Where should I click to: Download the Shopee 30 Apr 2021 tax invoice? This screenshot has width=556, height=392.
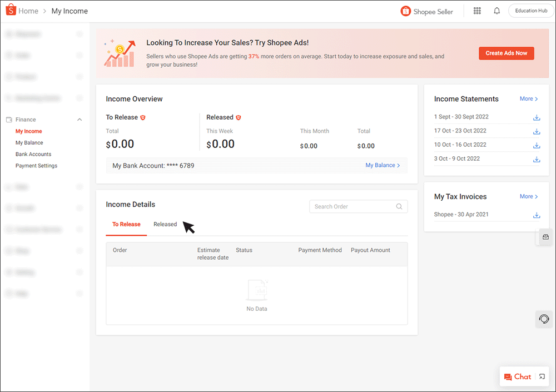(536, 215)
